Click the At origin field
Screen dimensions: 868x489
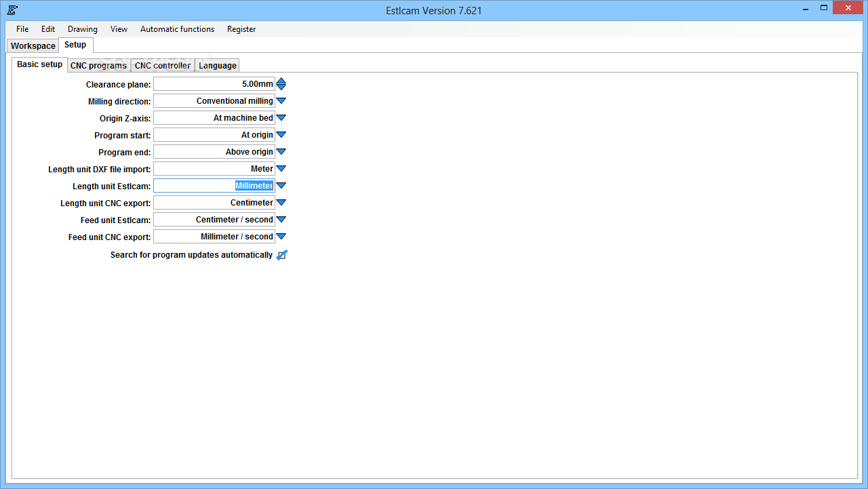point(214,135)
